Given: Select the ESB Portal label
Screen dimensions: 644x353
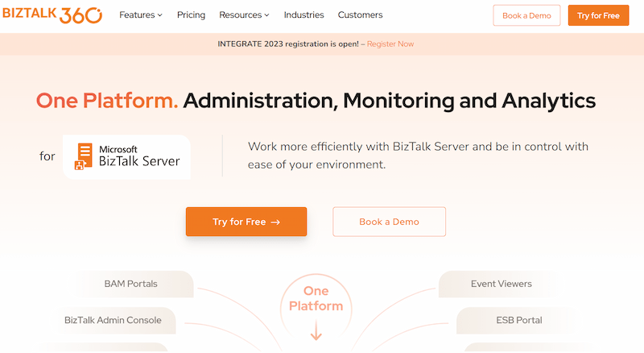Looking at the screenshot, I should tap(518, 320).
